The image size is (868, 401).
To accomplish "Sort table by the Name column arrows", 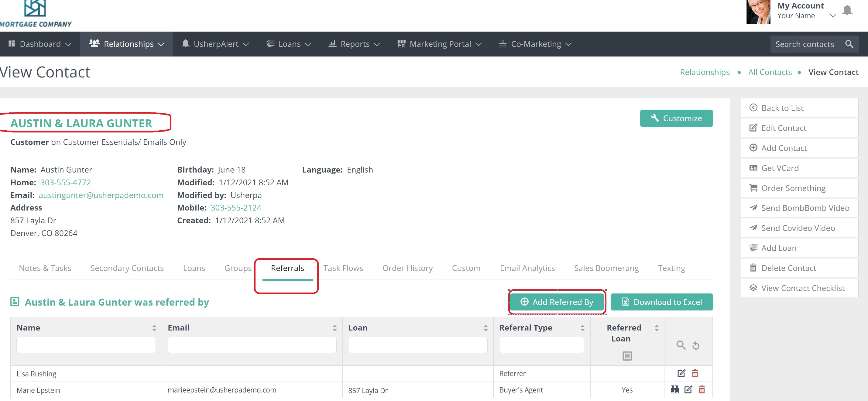I will pos(154,328).
